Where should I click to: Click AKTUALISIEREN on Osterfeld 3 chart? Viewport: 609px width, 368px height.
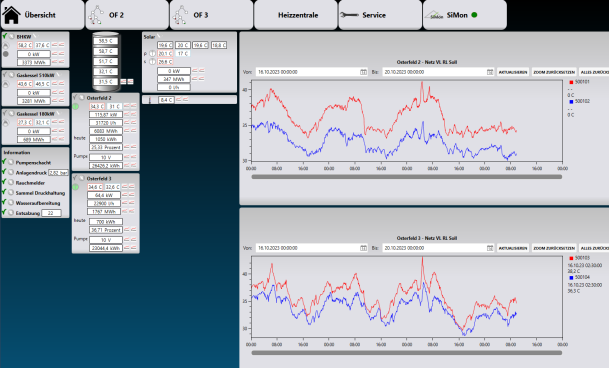click(x=513, y=248)
